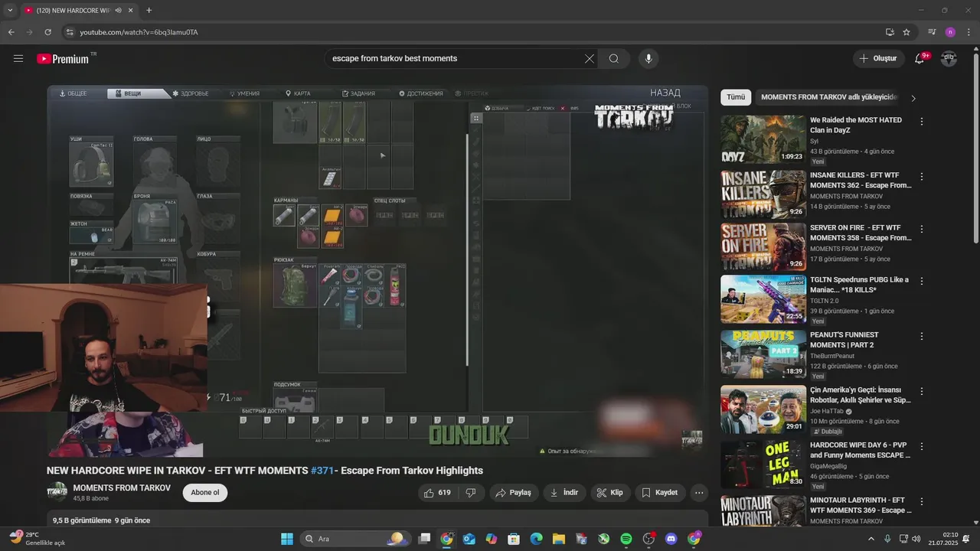
Task: Reload the current page
Action: click(x=47, y=32)
